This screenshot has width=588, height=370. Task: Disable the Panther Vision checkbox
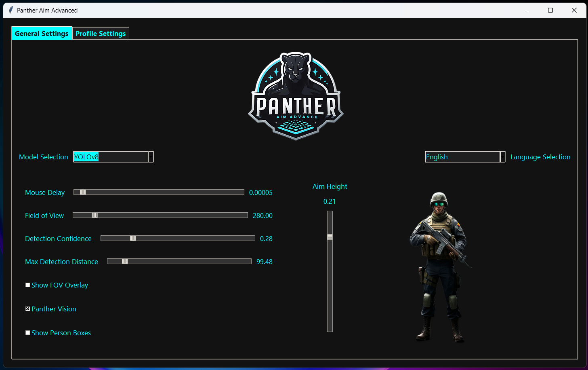[27, 309]
